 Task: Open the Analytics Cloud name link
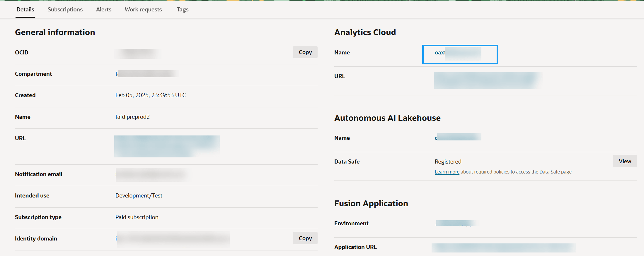click(x=458, y=53)
